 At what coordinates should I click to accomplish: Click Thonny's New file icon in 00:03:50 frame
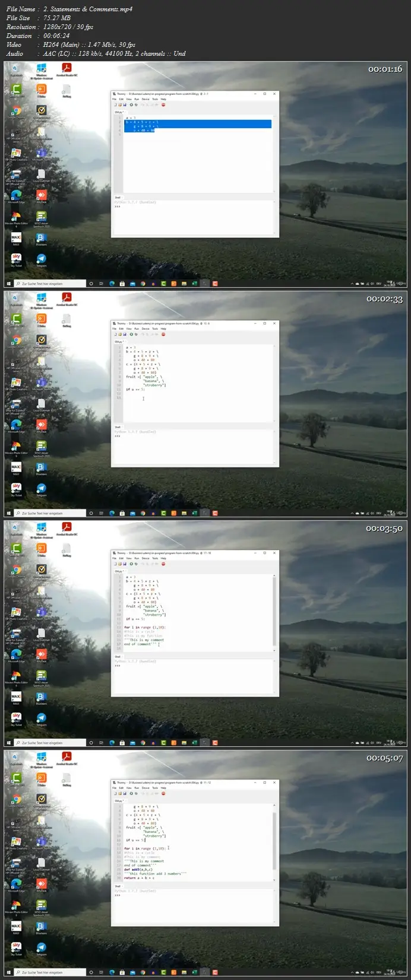pos(115,564)
